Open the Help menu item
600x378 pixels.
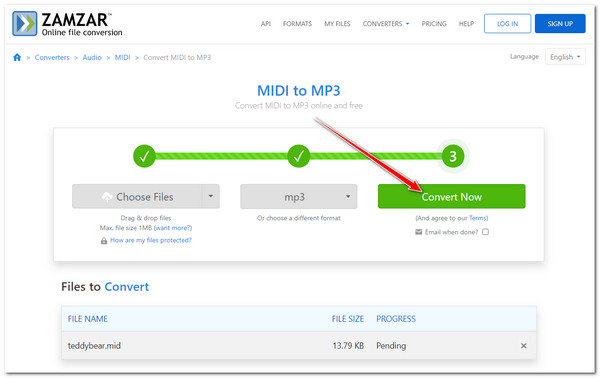[x=466, y=24]
